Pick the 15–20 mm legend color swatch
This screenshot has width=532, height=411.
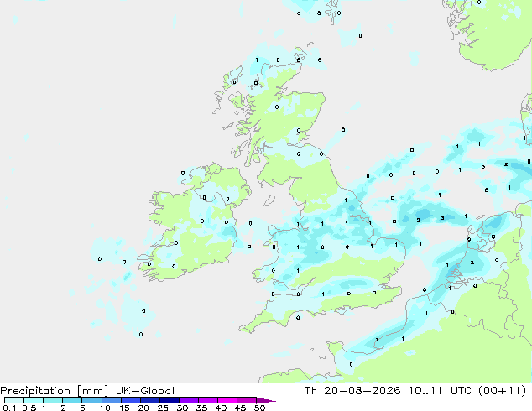[x=131, y=400]
